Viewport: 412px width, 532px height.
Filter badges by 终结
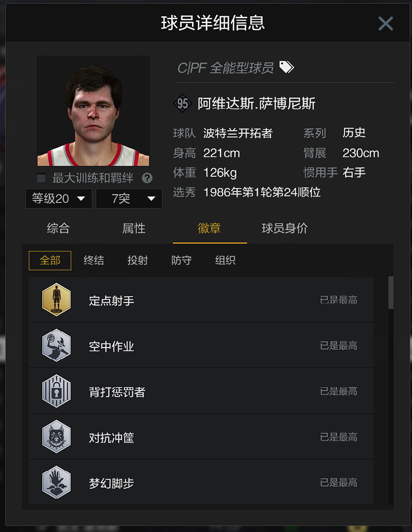coord(94,260)
